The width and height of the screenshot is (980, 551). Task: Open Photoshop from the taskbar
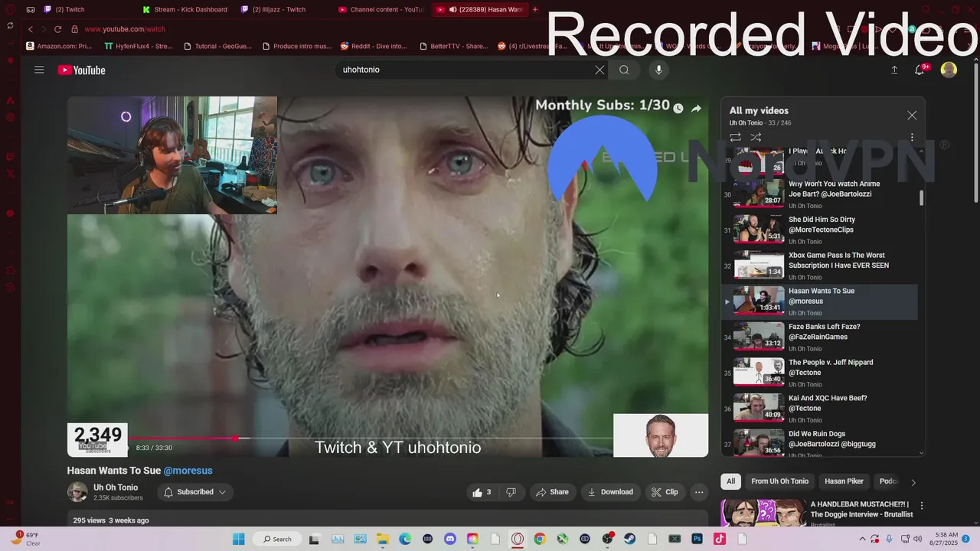coord(697,539)
